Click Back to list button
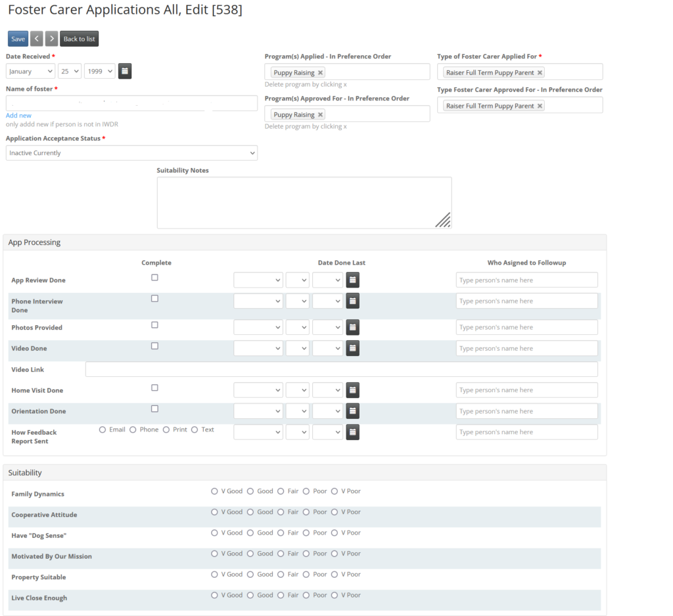The image size is (673, 616). pos(79,39)
